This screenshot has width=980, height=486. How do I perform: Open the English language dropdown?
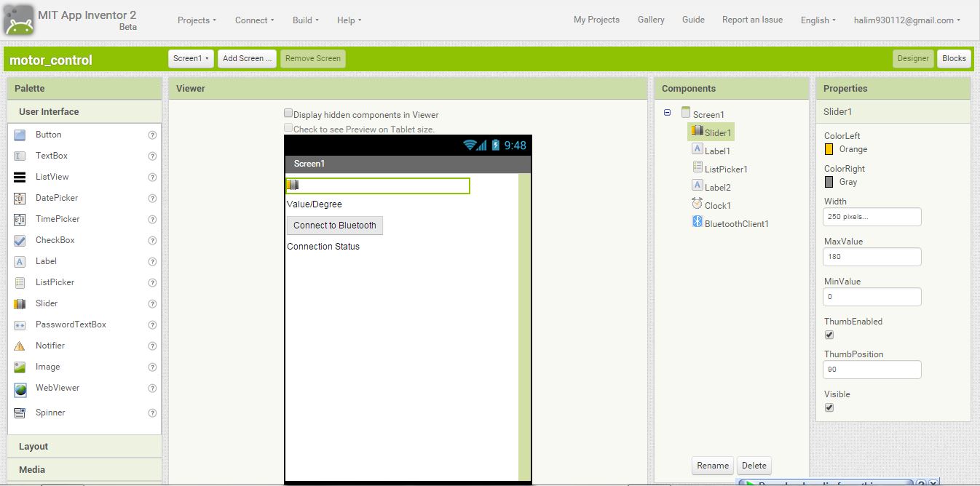(818, 20)
